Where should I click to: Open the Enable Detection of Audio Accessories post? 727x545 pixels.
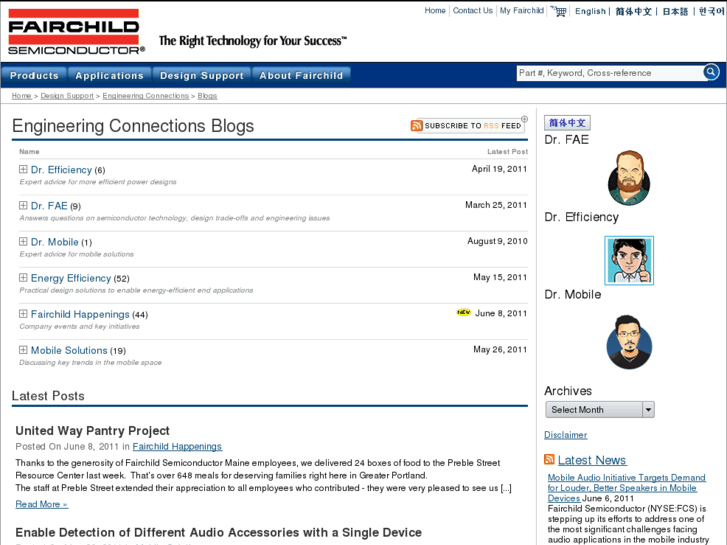pos(218,532)
